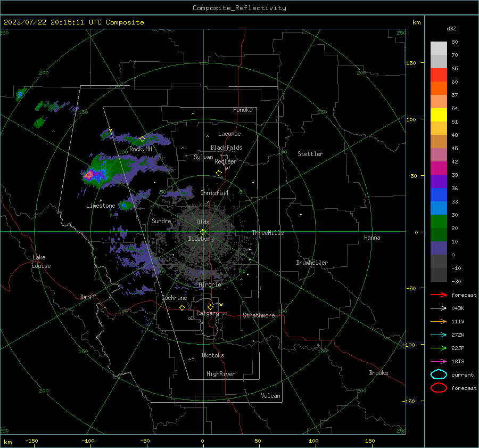
Task: Click the Lacombe label
Action: point(229,134)
